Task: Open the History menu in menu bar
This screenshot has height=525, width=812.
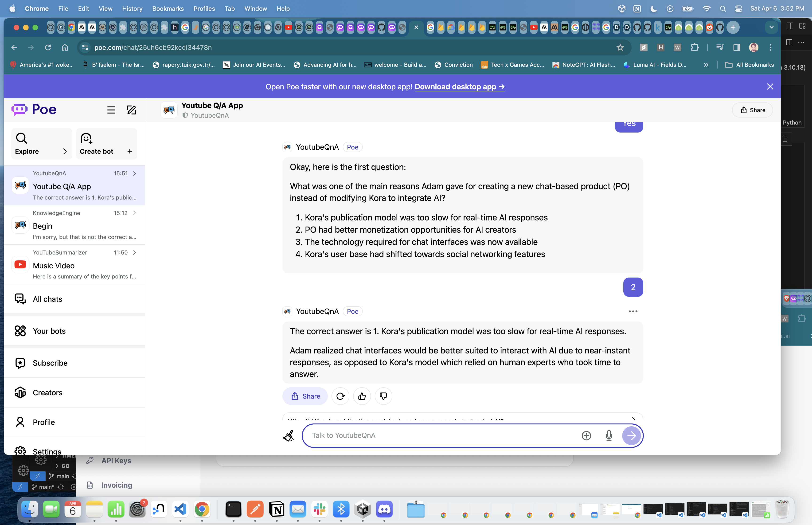Action: coord(132,8)
